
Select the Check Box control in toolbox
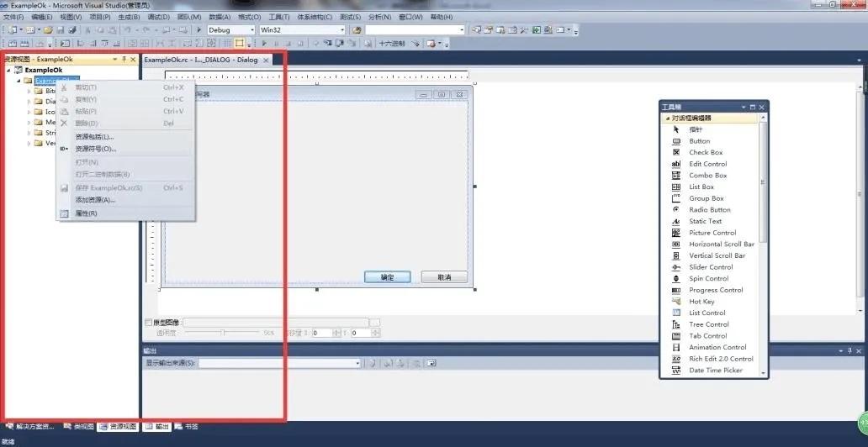pyautogui.click(x=710, y=152)
